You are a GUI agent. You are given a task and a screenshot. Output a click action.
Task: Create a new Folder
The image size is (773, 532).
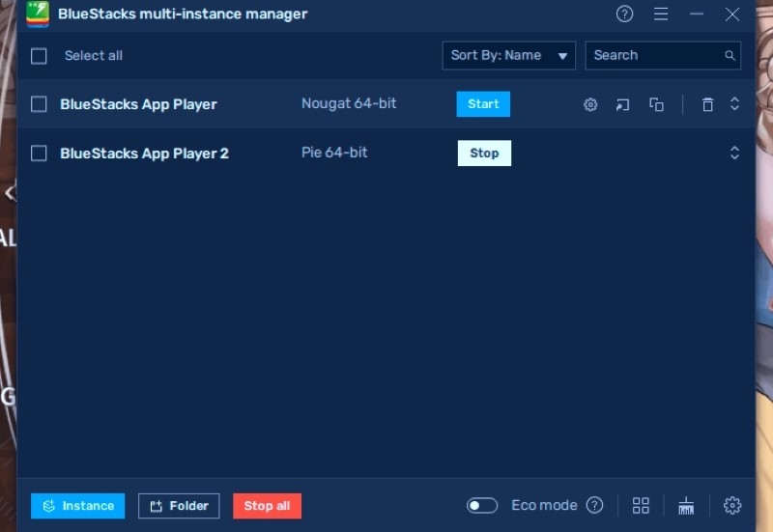[x=179, y=506]
